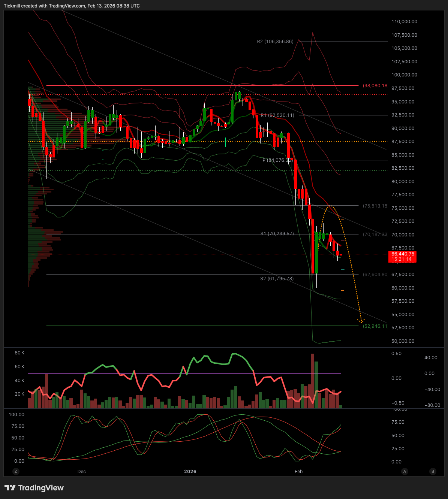This screenshot has width=448, height=499.
Task: Click the Feb label on time axis
Action: point(298,471)
